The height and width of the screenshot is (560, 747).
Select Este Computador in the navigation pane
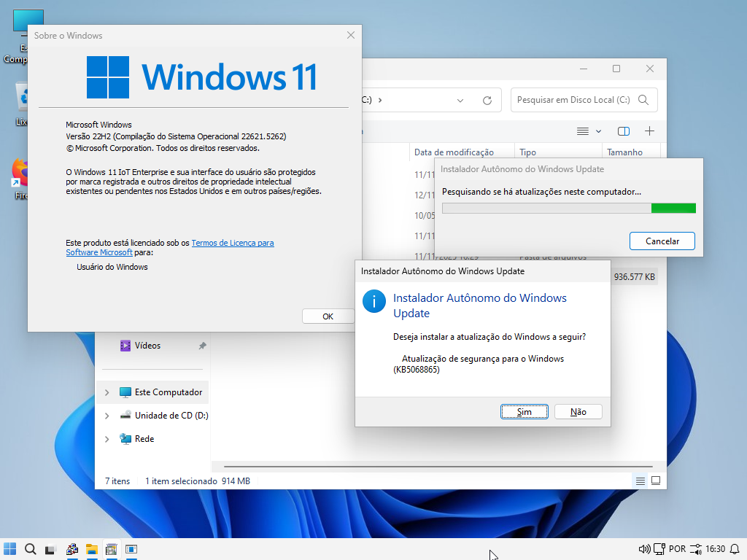(x=169, y=392)
